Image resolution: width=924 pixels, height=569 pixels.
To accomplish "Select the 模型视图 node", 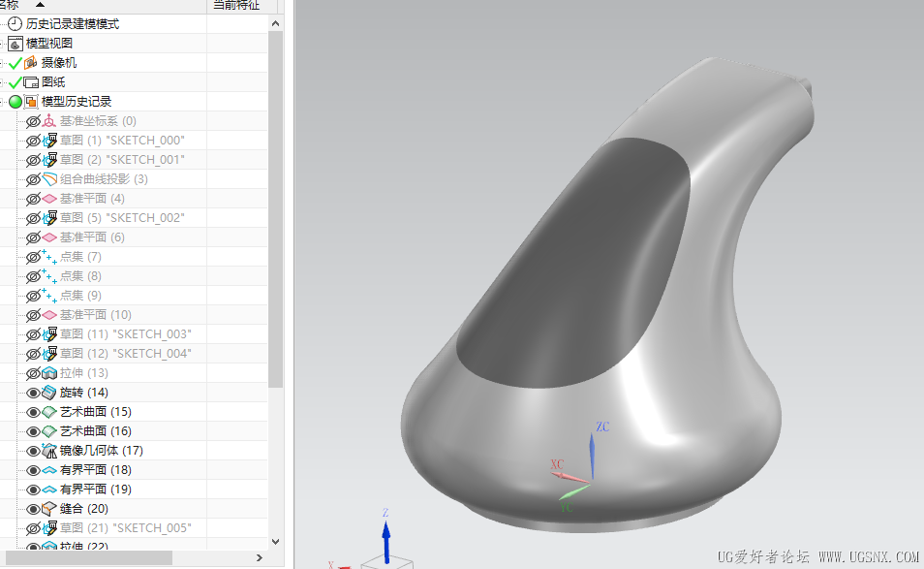I will point(49,43).
